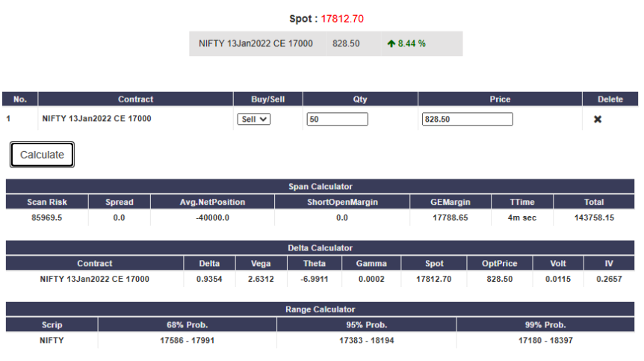This screenshot has height=361, width=644.
Task: Click the Price column header
Action: tap(500, 99)
